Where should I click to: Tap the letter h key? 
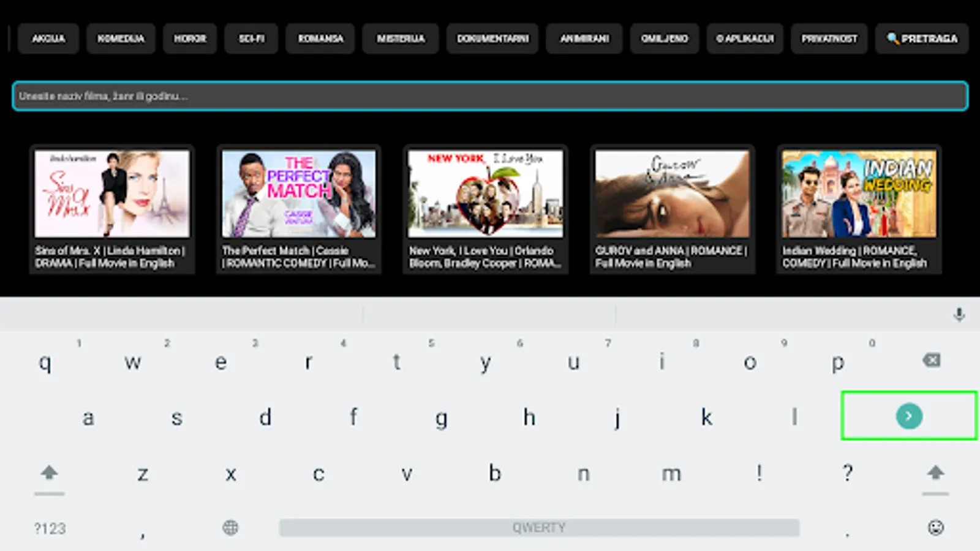[529, 417]
